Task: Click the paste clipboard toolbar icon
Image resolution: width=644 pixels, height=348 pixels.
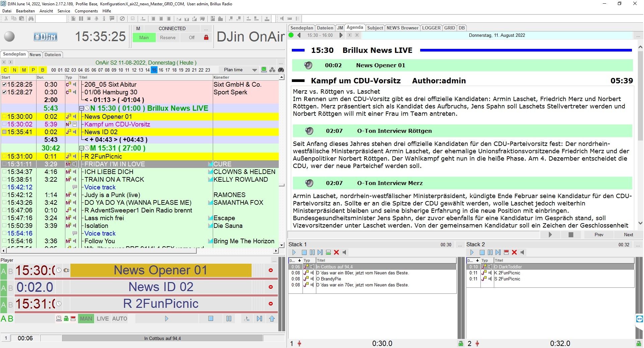Action: (21, 19)
